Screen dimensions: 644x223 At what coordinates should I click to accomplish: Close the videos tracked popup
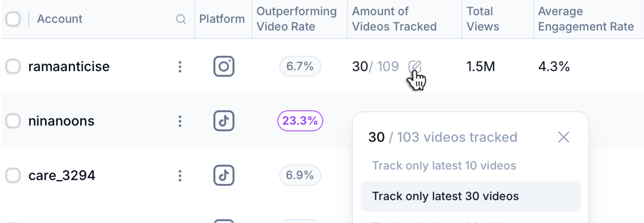pos(564,137)
